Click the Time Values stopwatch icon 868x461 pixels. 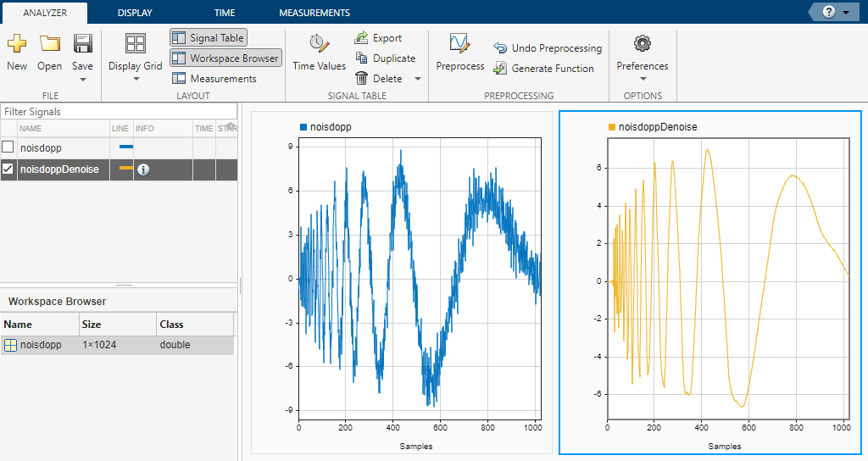[319, 43]
